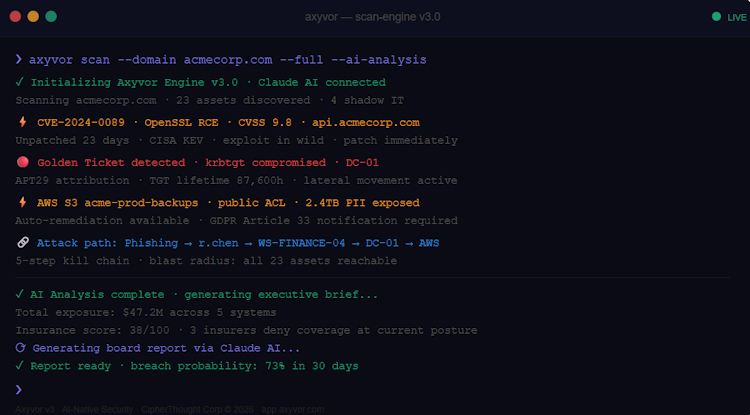Click chain link icon beside Attack path
The width and height of the screenshot is (750, 415).
pos(23,243)
